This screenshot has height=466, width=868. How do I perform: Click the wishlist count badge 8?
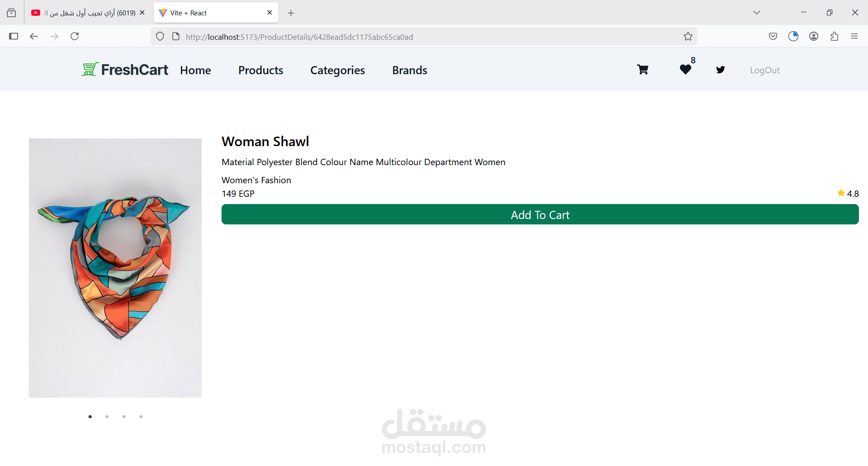coord(693,60)
